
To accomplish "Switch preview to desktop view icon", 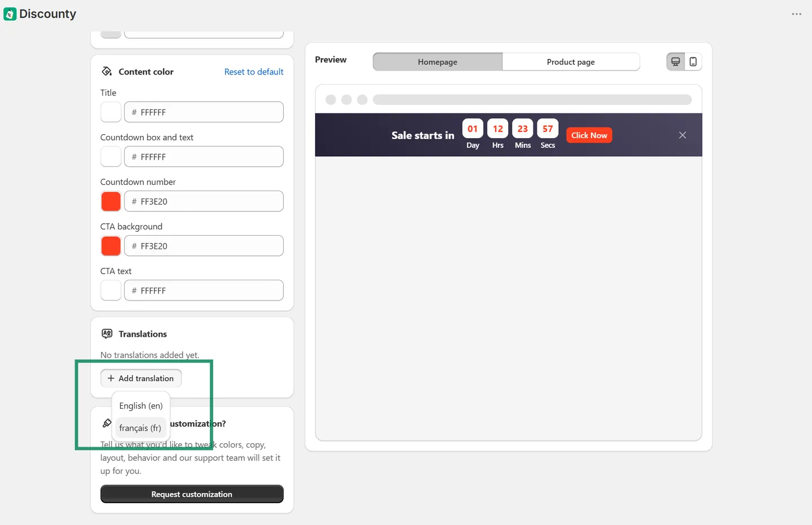I will click(676, 62).
